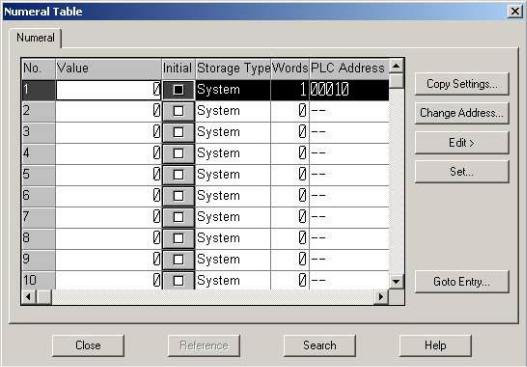Viewport: 527px width, 367px height.
Task: Select row number 1 header
Action: (x=38, y=90)
